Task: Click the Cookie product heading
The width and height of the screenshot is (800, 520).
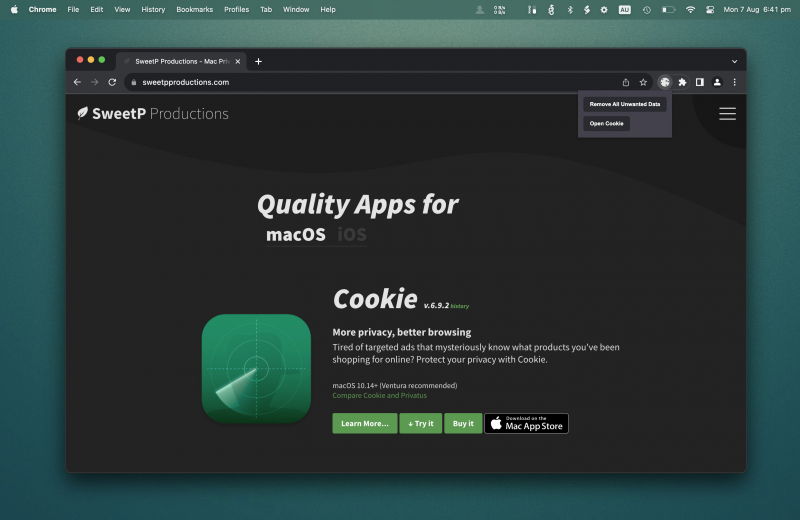Action: coord(375,299)
